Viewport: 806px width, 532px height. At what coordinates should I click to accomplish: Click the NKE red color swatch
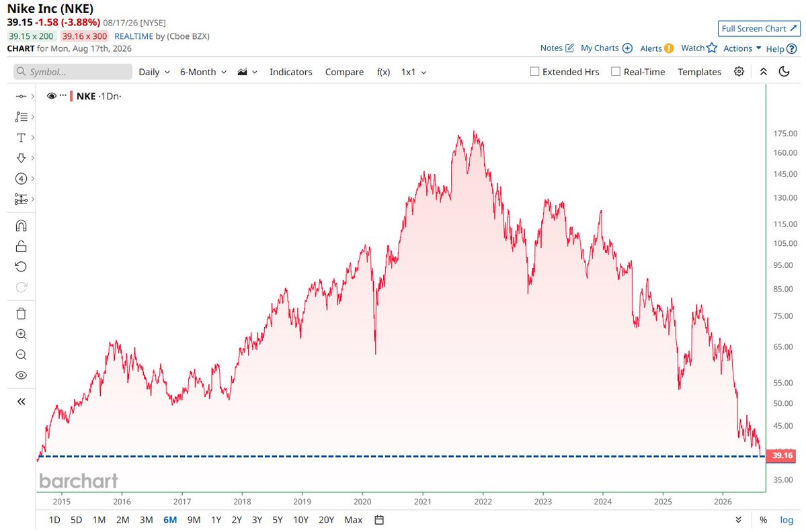tap(71, 96)
